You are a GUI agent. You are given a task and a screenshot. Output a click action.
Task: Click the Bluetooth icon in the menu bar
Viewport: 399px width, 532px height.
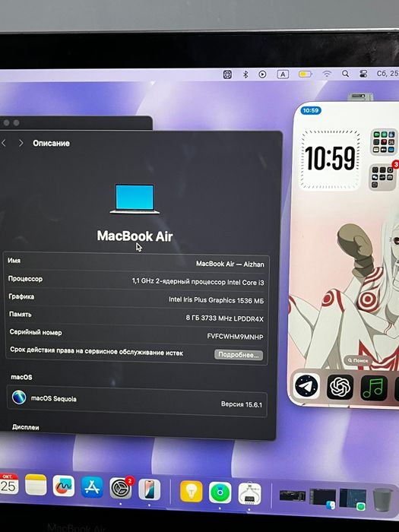tap(245, 74)
